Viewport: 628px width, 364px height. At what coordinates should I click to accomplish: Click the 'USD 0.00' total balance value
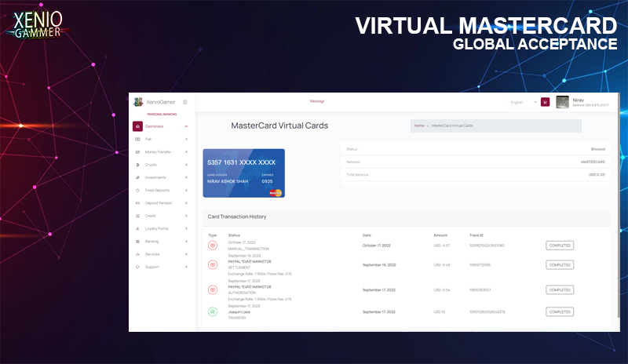[597, 175]
